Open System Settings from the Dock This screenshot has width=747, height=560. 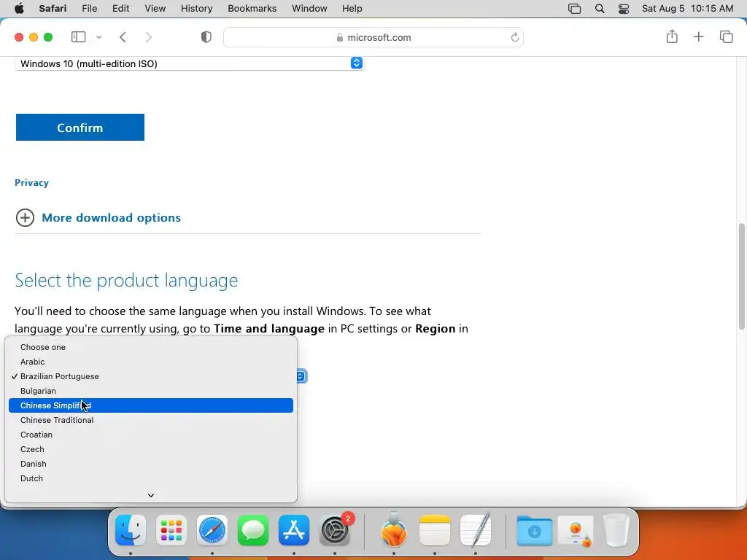pos(335,530)
